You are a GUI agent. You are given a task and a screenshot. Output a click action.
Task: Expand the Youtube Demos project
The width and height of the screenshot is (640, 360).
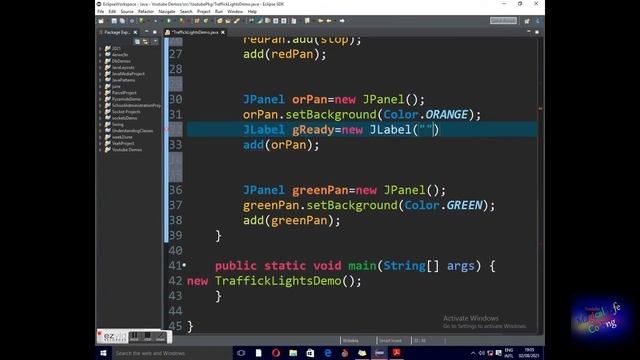[100, 149]
